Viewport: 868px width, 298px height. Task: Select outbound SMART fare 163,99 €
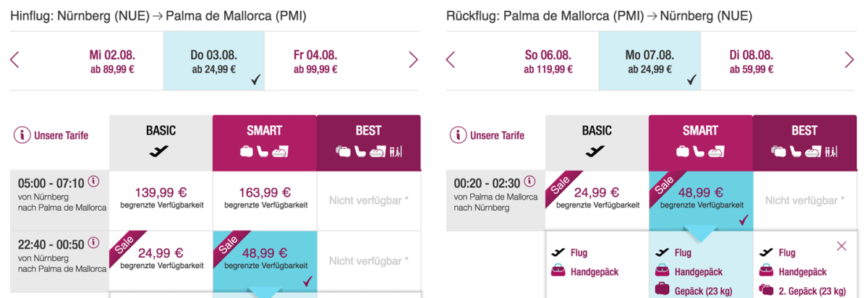point(265,197)
